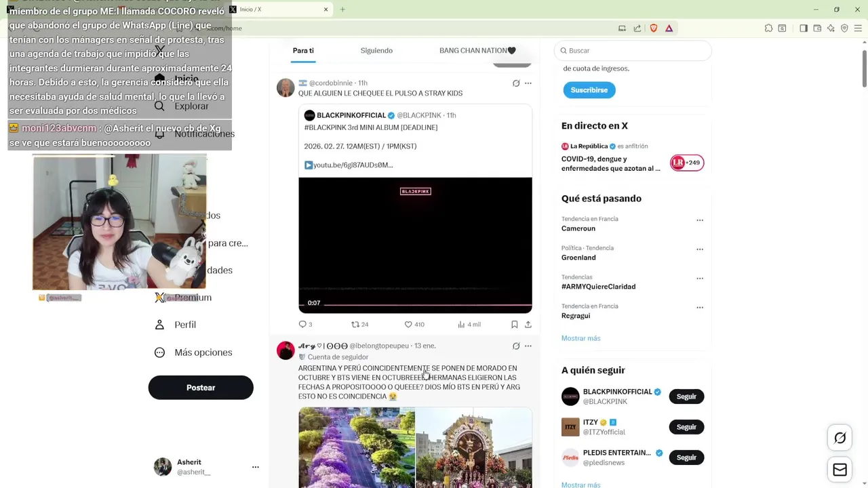Click the Perfil person icon
868x488 pixels.
click(x=159, y=325)
